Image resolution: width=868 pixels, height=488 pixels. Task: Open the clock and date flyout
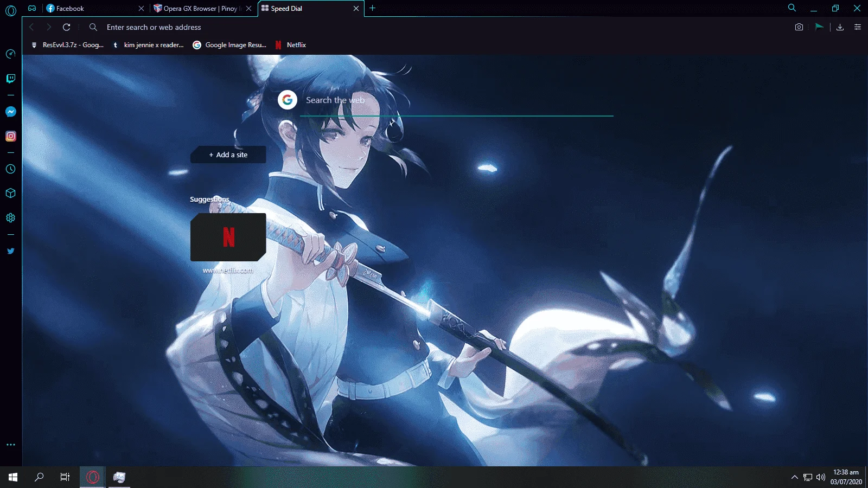[x=846, y=477]
